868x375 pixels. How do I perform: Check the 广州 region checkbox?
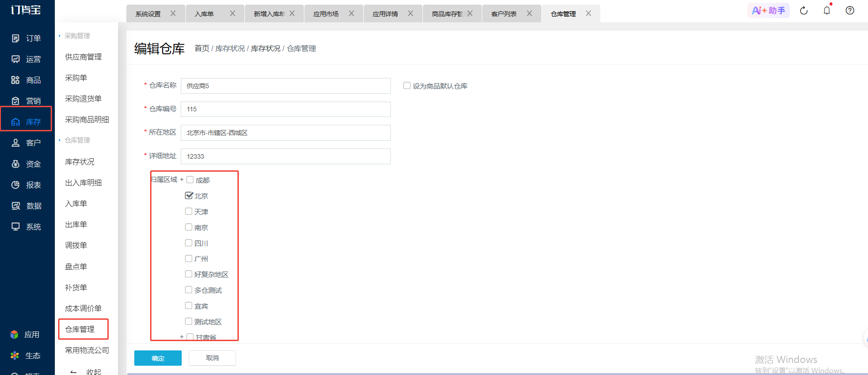point(189,259)
